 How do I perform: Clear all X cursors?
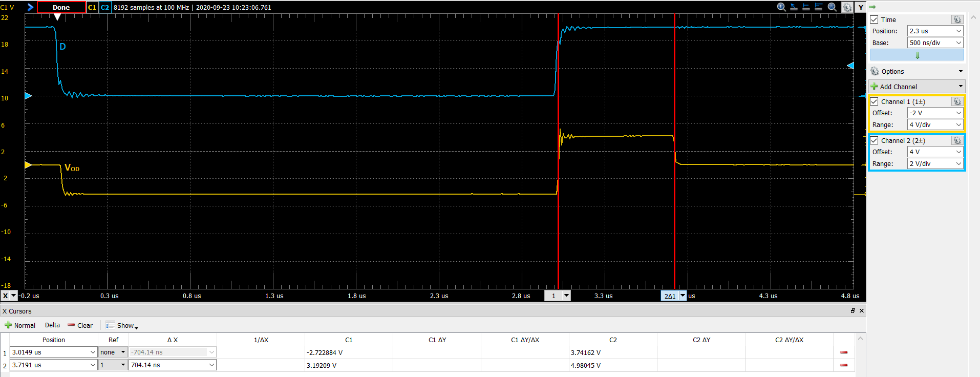point(80,325)
